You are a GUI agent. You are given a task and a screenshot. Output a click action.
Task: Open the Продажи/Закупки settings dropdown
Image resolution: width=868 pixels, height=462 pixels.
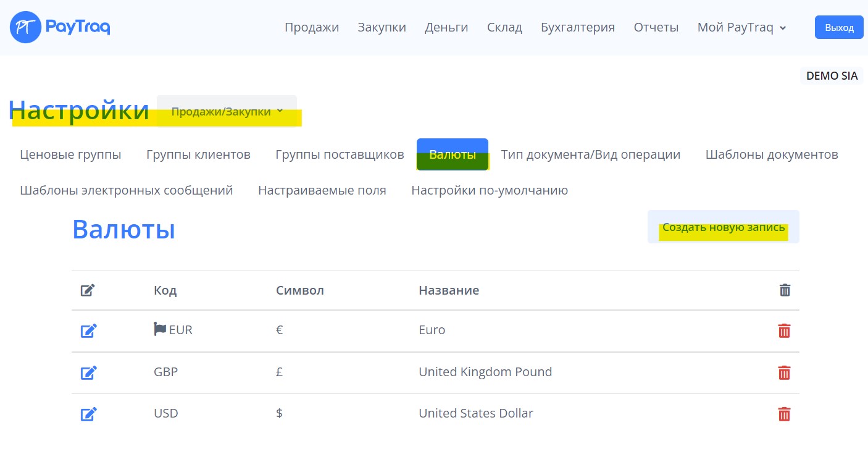click(227, 111)
